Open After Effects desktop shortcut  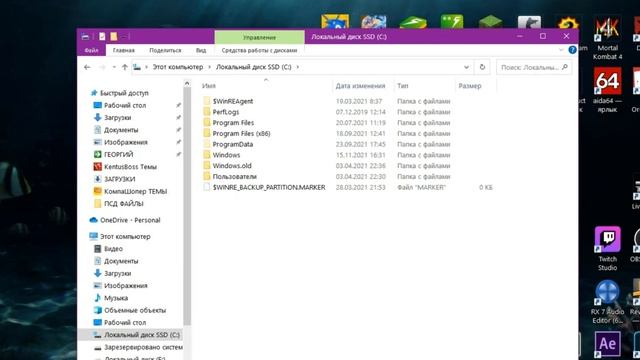tap(607, 344)
